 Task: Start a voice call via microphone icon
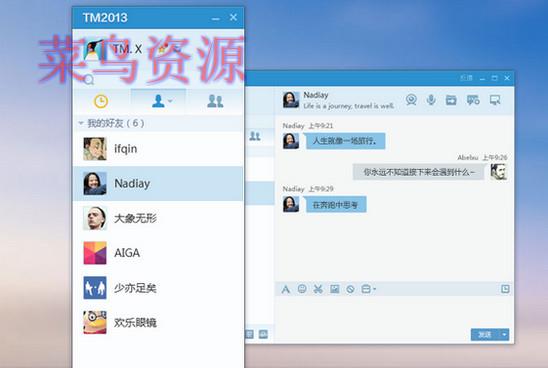tap(431, 100)
